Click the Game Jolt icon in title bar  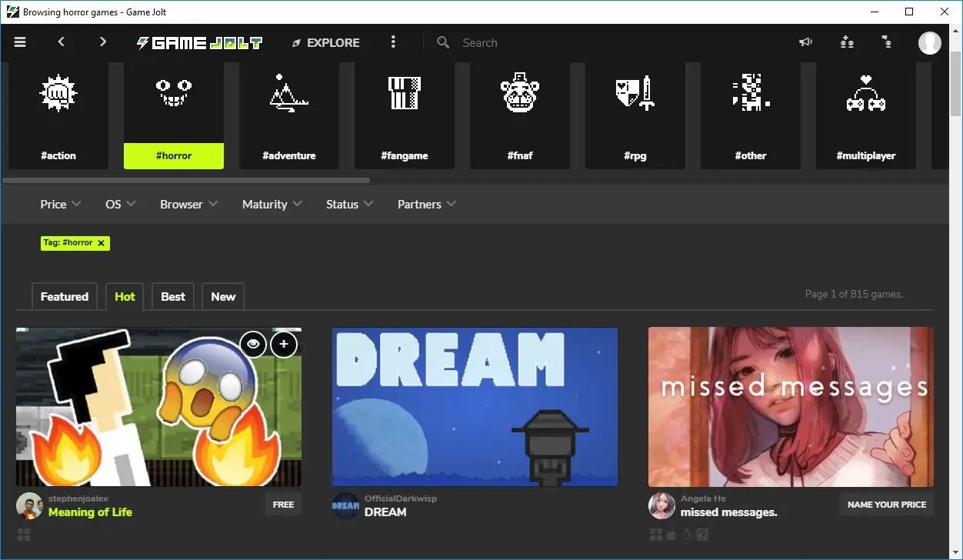pyautogui.click(x=12, y=12)
